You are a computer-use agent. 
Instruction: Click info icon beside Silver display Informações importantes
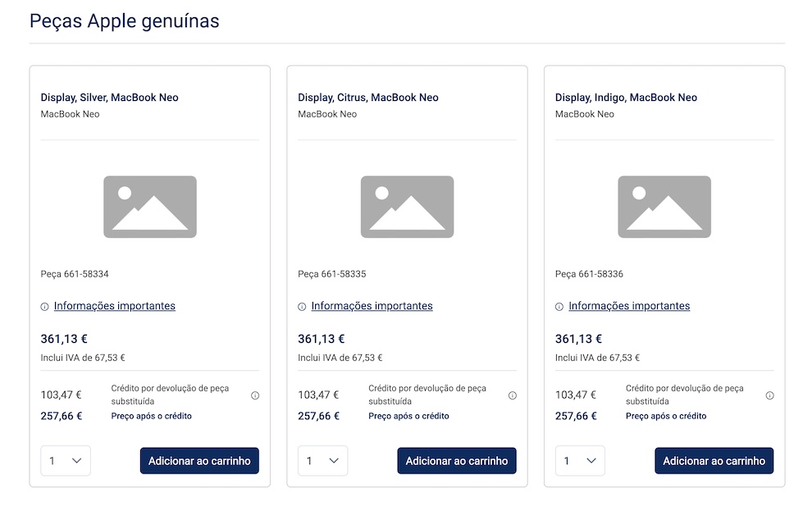44,307
